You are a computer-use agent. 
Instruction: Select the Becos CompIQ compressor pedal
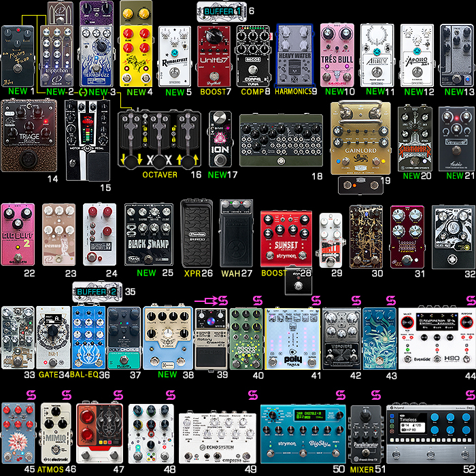pyautogui.click(x=254, y=56)
